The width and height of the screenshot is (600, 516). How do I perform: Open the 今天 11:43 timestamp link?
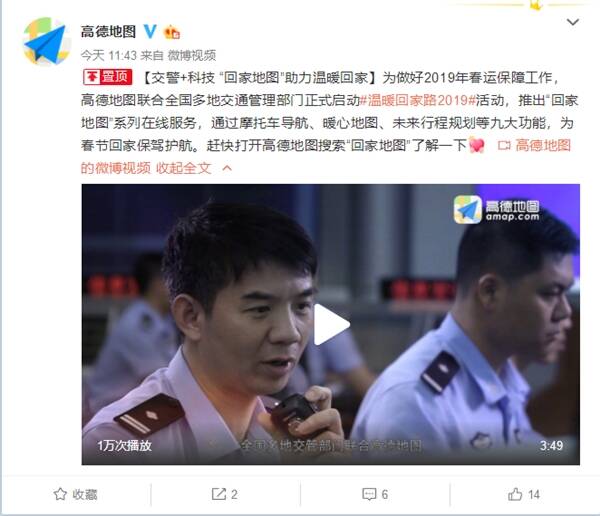pos(109,56)
